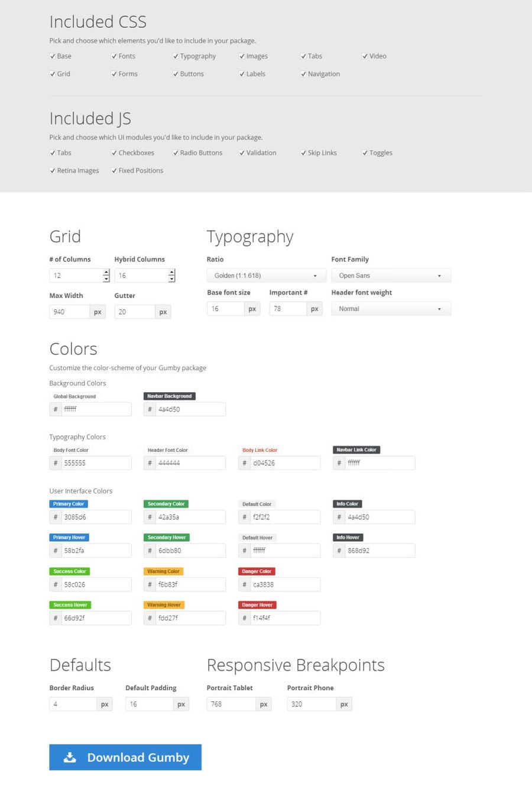Edit the Portrait Phone breakpoint value
Screen dimensions: 532x786
click(x=312, y=704)
